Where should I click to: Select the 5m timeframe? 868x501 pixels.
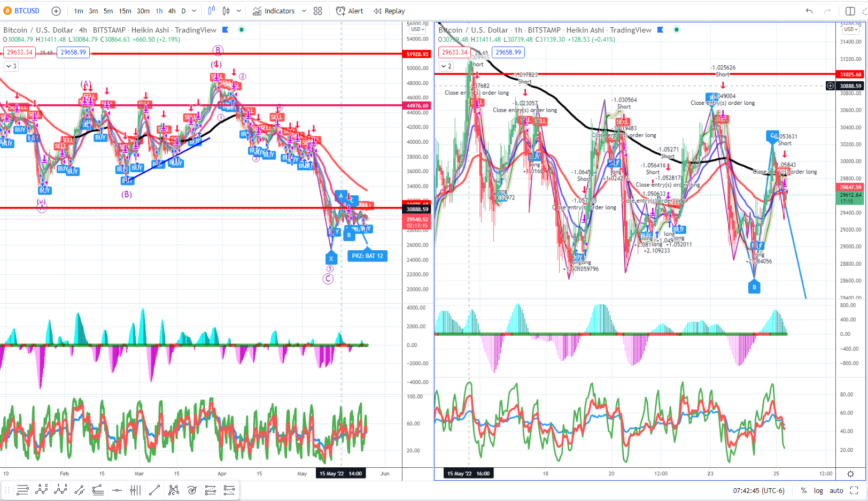[108, 11]
